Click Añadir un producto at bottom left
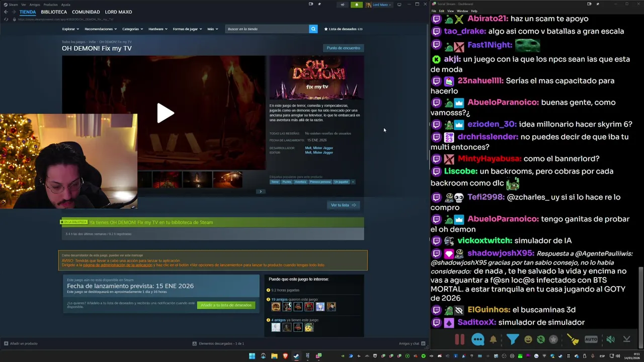 [21, 343]
